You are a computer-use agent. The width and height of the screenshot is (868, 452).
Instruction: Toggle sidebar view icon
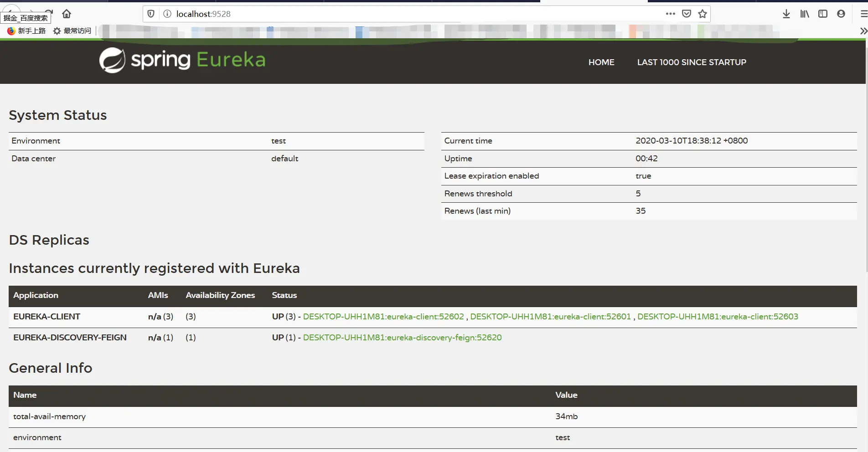click(x=823, y=14)
